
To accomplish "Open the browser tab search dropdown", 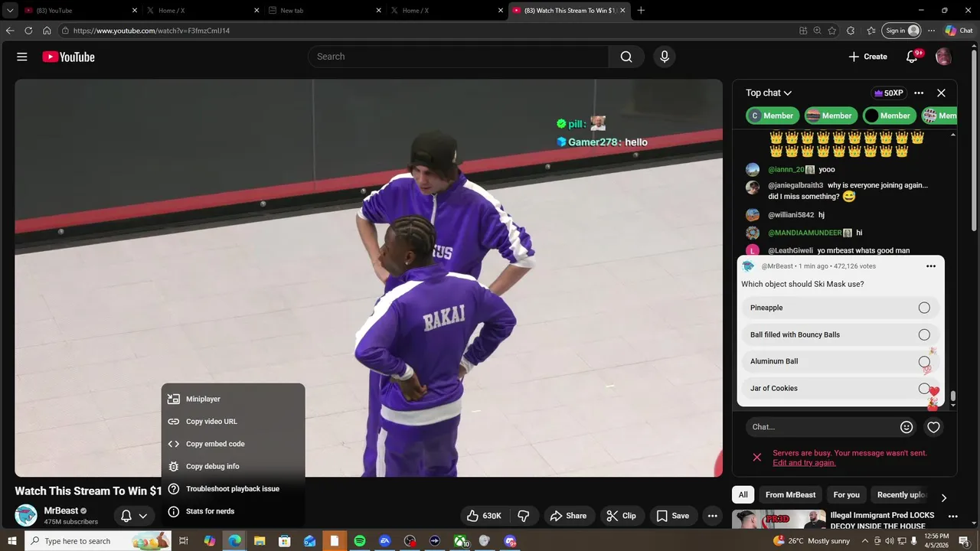I will [10, 11].
